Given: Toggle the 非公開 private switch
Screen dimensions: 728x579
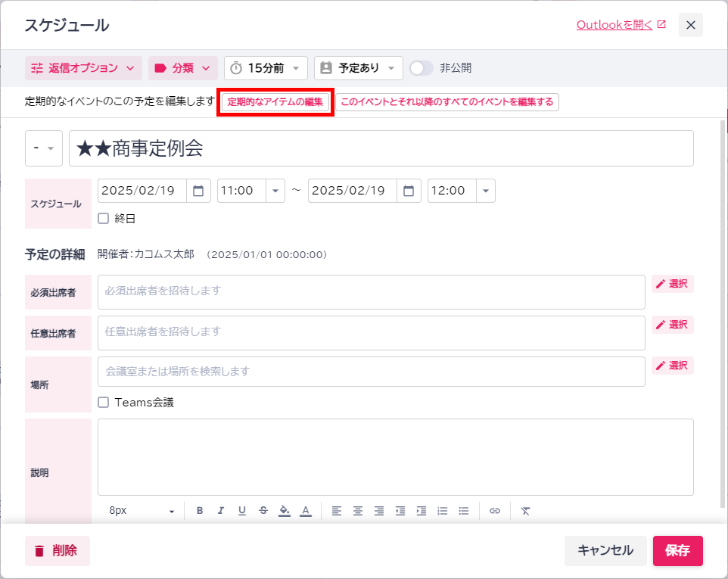Looking at the screenshot, I should (421, 68).
